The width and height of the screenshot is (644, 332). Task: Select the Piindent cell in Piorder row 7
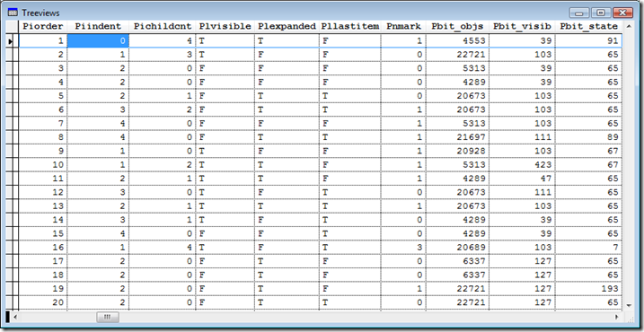[x=98, y=124]
